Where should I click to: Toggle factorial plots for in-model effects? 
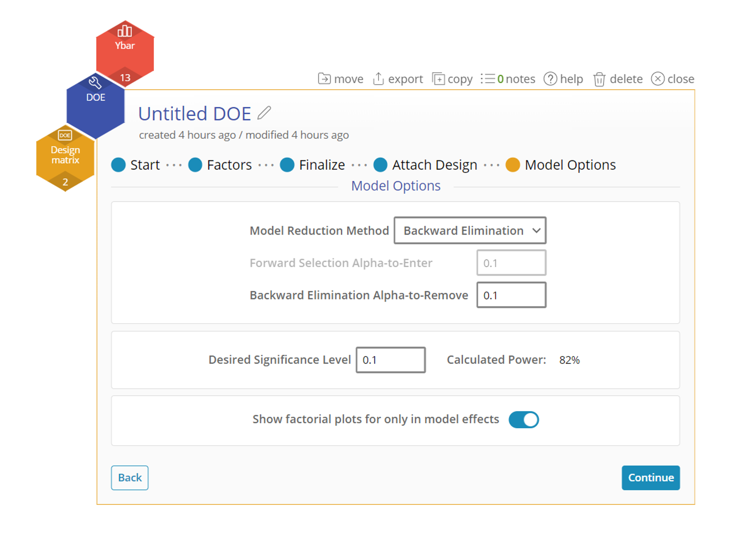click(x=524, y=419)
